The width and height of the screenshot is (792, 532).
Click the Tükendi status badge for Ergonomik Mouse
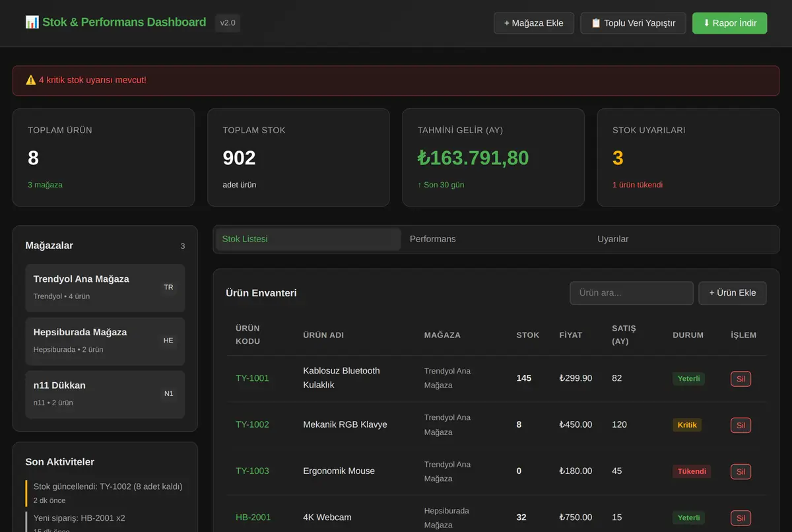[x=692, y=471]
